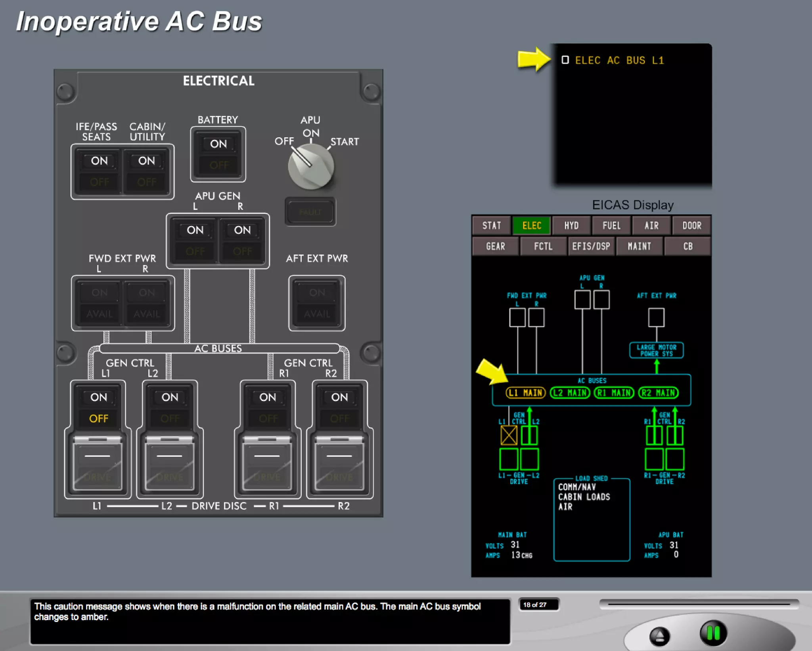Screen dimensions: 812x651
Task: Select the HYD synoptic tab
Action: pyautogui.click(x=571, y=226)
